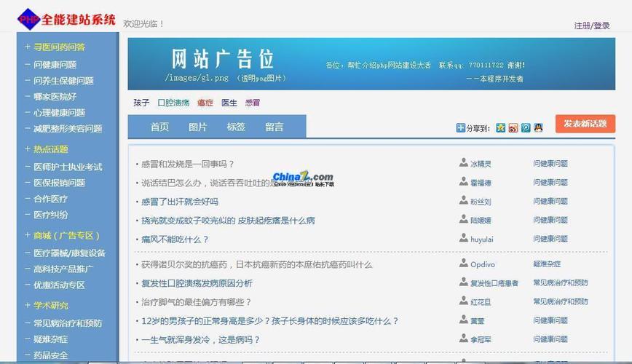Open the 注册/登录 link
The height and width of the screenshot is (364, 632).
point(591,25)
